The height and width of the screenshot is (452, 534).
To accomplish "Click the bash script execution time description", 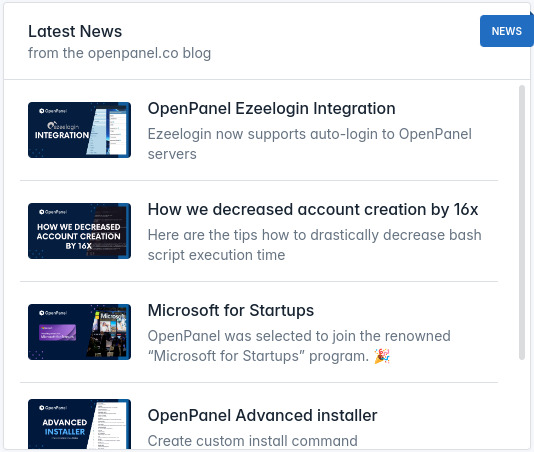I will coord(314,245).
